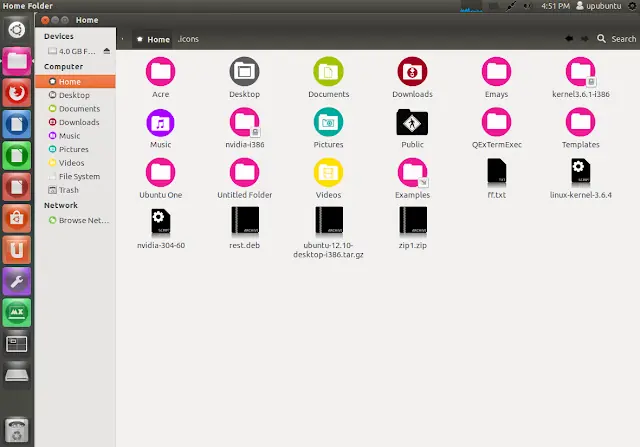Open Firefox from the launcher

tap(16, 93)
